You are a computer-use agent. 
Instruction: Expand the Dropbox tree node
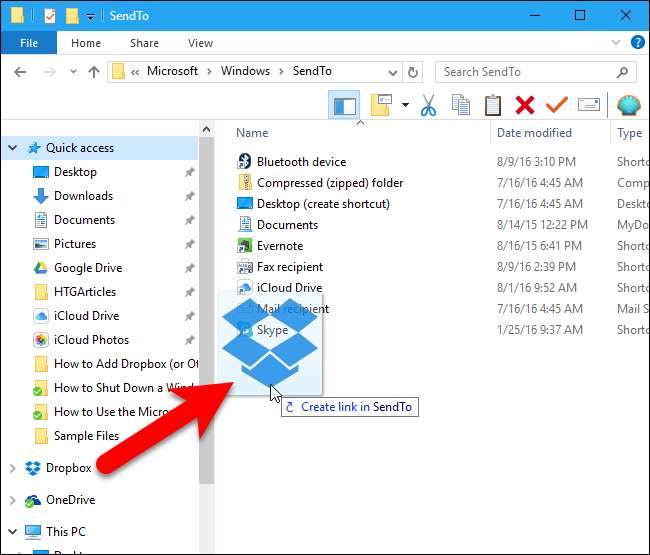(13, 468)
